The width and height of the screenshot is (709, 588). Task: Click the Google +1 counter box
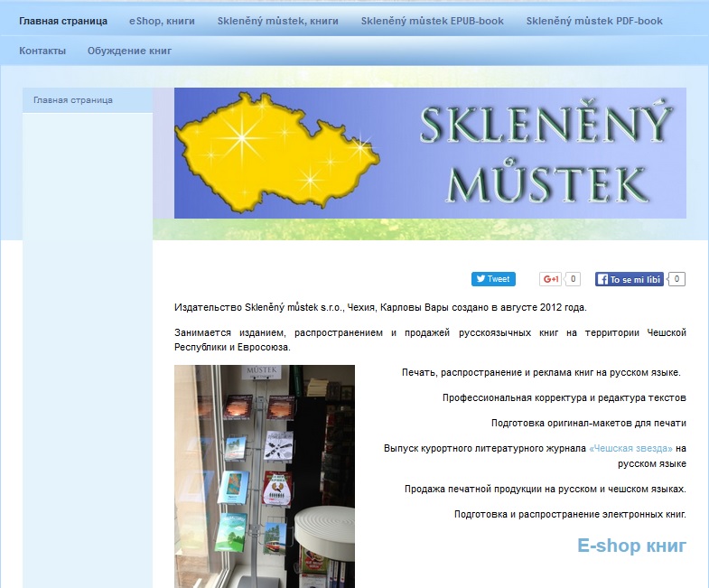pos(573,279)
